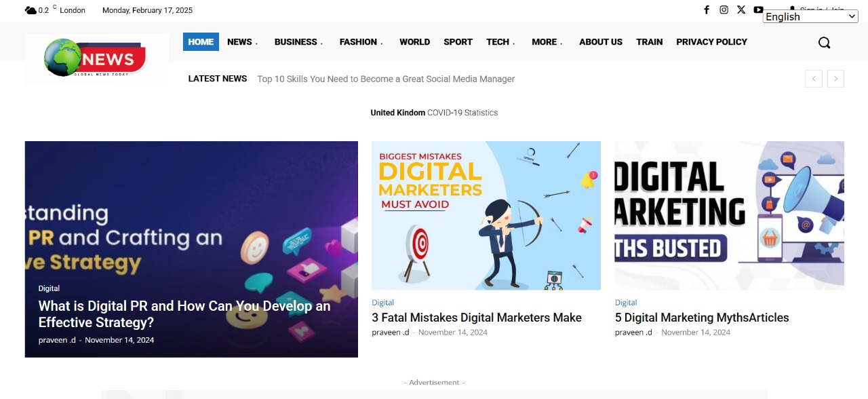Screen dimensions: 868x399
Task: Go to the Sport menu item
Action: pos(458,42)
